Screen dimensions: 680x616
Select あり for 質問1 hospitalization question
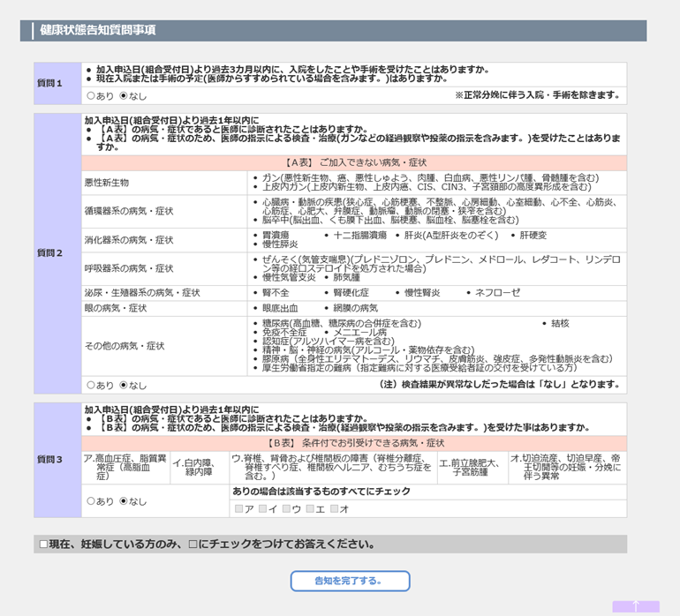91,95
